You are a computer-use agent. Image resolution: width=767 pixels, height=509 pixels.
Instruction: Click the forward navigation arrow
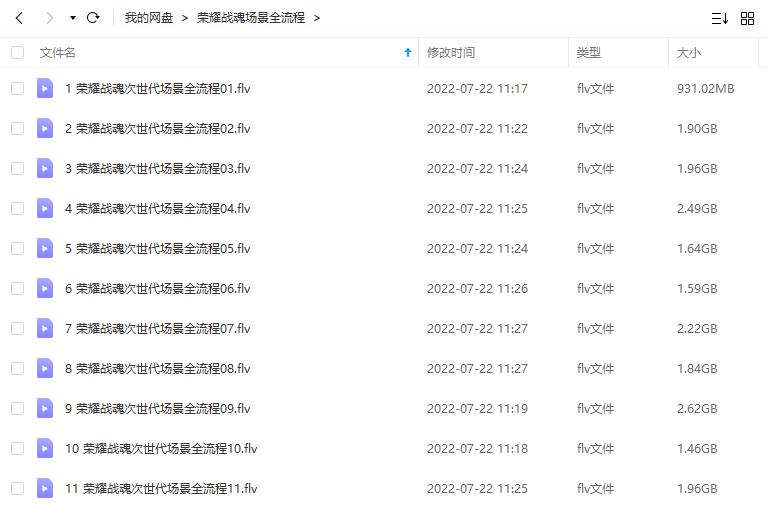click(49, 18)
